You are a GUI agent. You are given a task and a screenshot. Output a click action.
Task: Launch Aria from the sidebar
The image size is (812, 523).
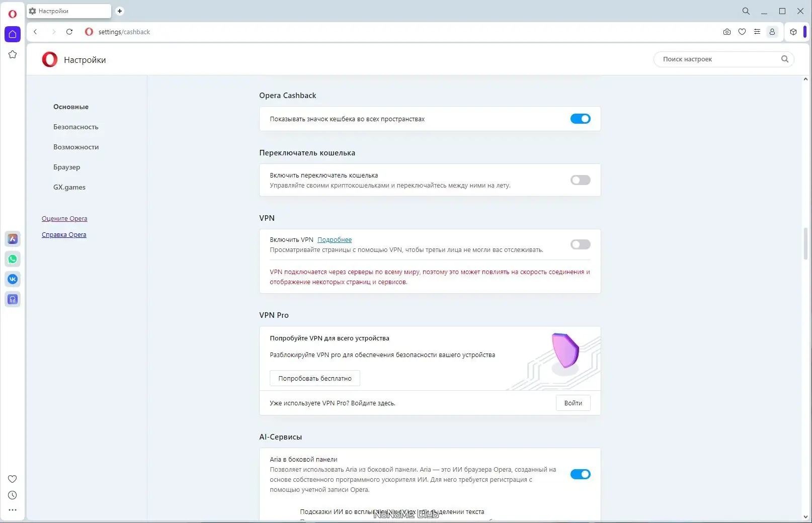coord(13,239)
